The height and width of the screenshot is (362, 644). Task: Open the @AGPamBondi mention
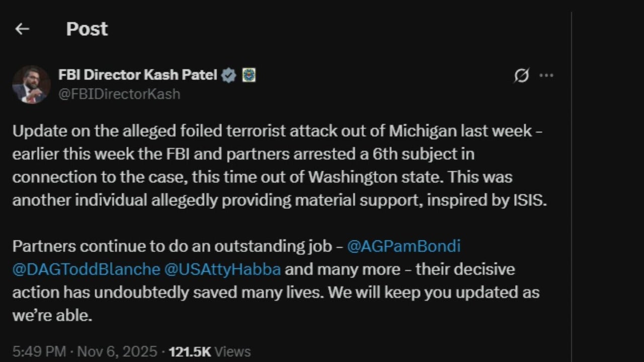[404, 246]
